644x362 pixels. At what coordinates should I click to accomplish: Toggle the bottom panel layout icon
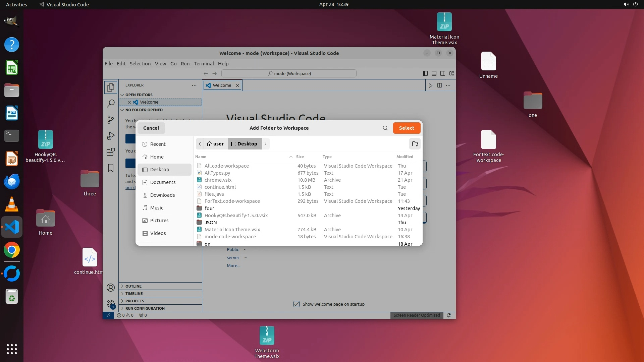point(434,73)
